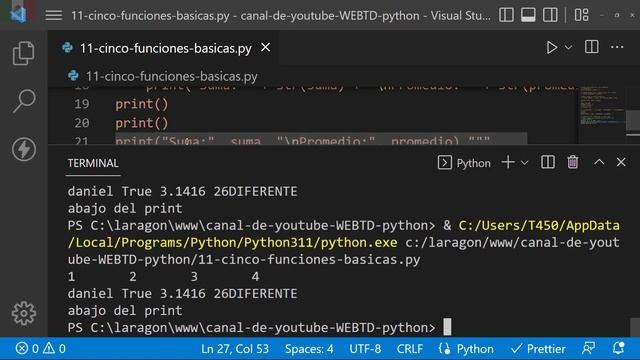Toggle primary side bar layout icon
This screenshot has height=360, width=640.
[x=506, y=16]
